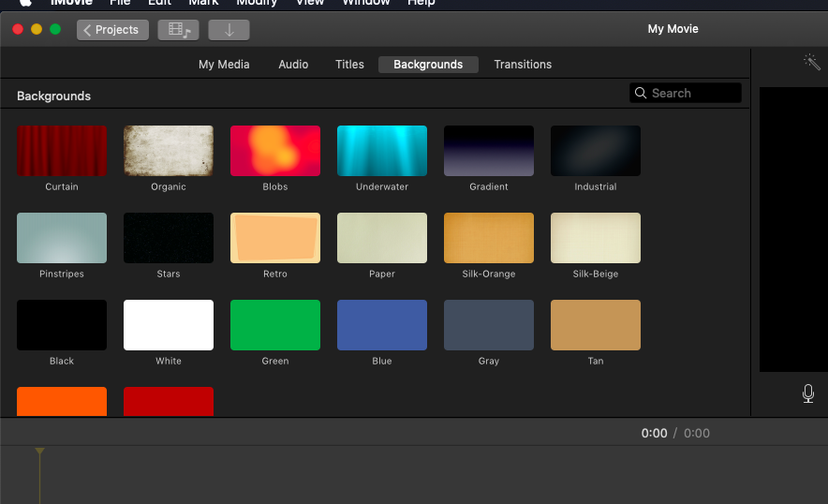Image resolution: width=828 pixels, height=504 pixels.
Task: Switch to the Titles tab
Action: click(x=349, y=65)
